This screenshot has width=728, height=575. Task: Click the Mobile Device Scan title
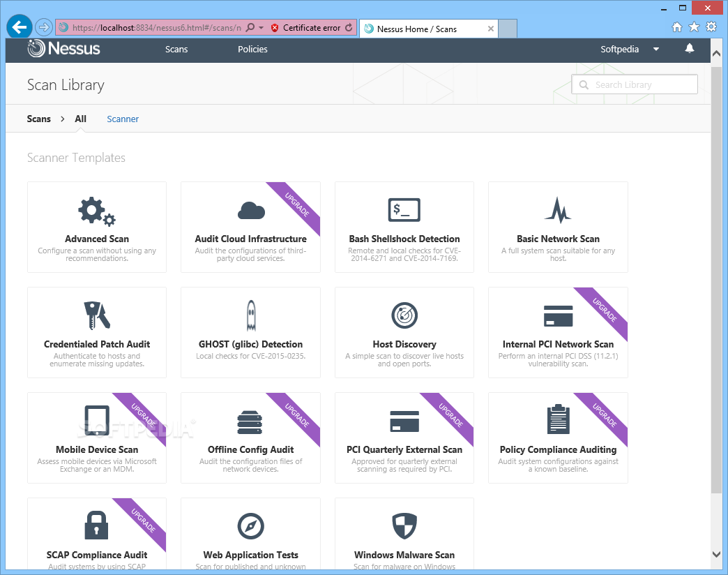(96, 449)
